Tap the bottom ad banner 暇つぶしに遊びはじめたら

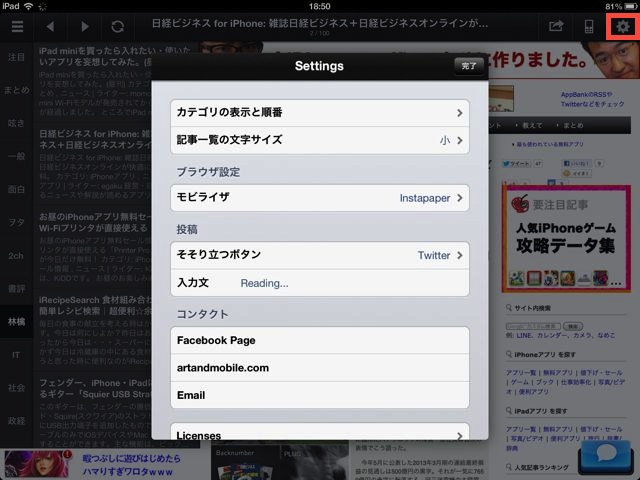[x=100, y=464]
